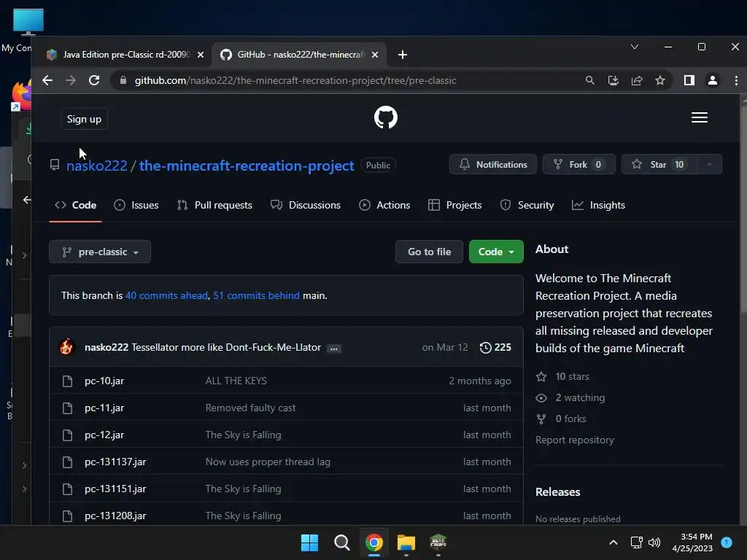Open the-minecraft-recreation-project repository link
The width and height of the screenshot is (747, 560).
point(247,166)
